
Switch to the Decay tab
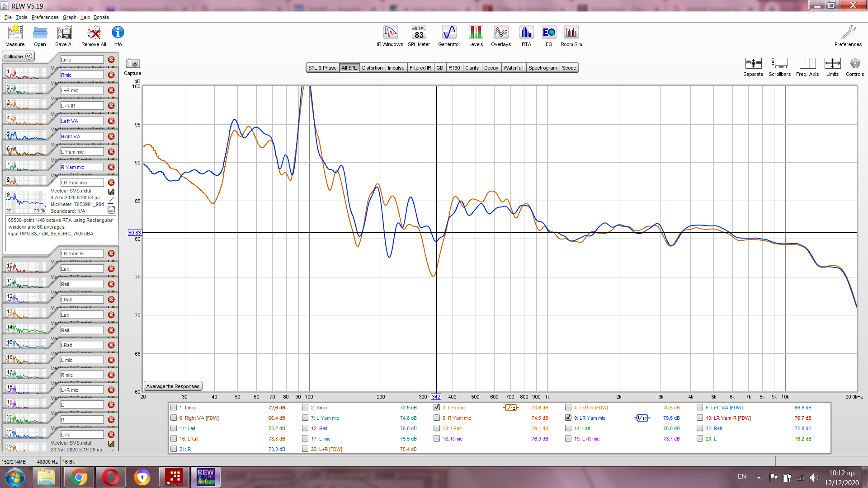tap(491, 68)
